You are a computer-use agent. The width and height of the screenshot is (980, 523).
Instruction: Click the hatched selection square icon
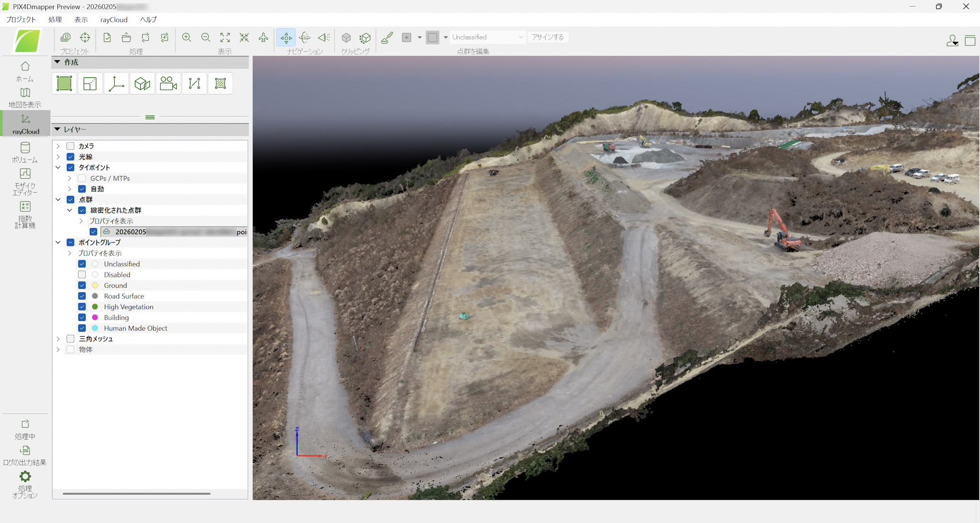433,37
